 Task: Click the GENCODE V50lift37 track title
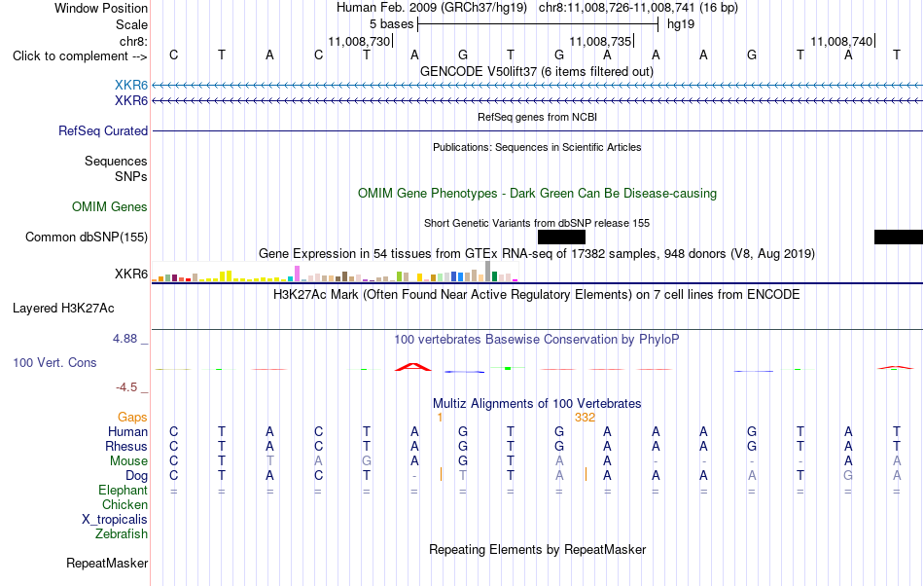[537, 72]
